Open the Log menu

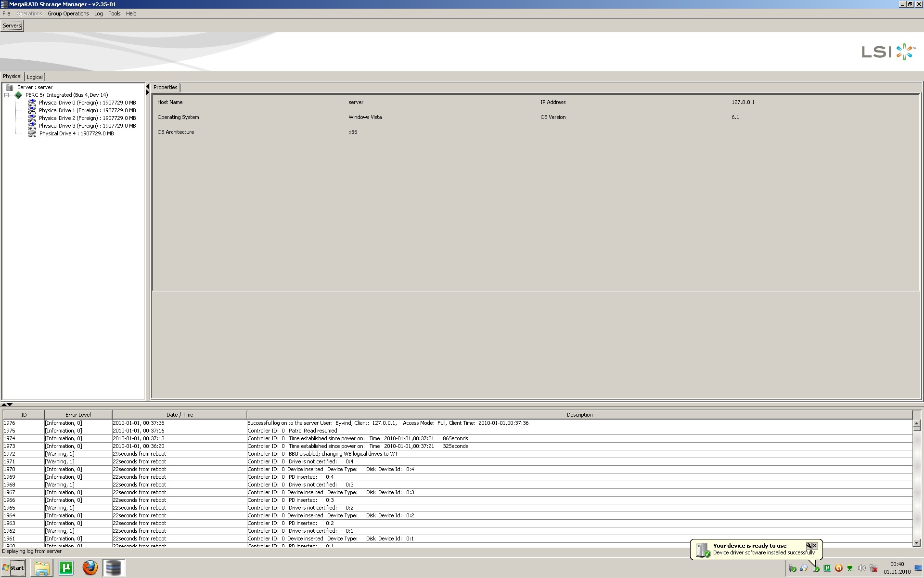99,13
